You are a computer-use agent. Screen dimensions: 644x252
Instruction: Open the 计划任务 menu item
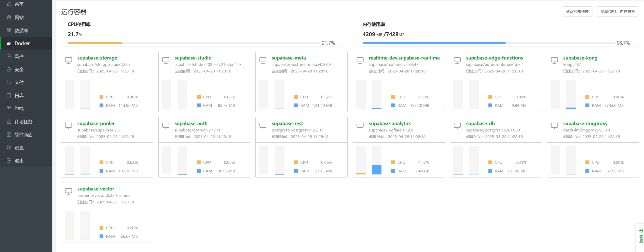pyautogui.click(x=26, y=122)
